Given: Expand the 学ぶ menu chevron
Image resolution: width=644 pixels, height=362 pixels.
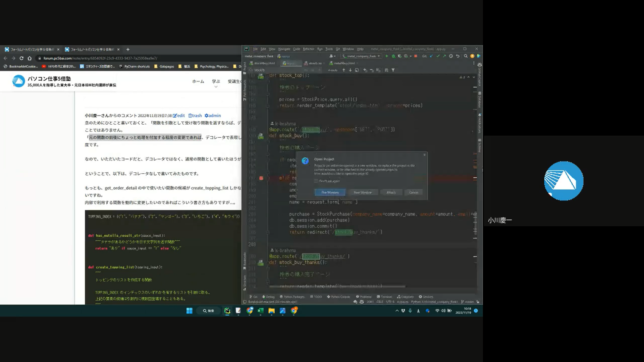Looking at the screenshot, I should [x=216, y=87].
